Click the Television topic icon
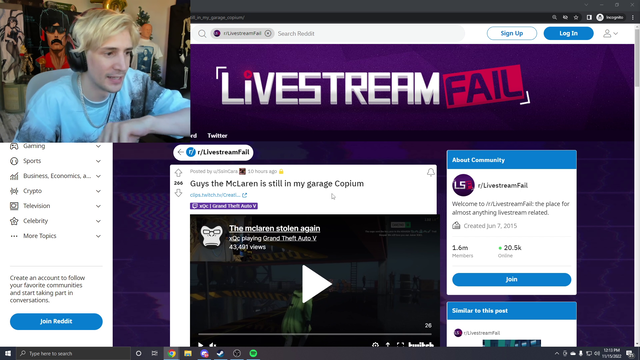 pos(14,206)
